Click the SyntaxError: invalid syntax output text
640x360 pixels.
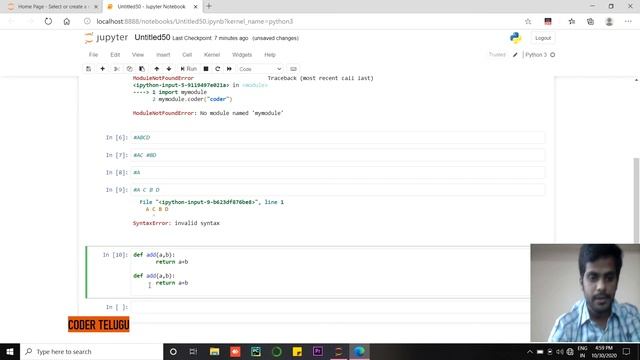click(x=176, y=223)
